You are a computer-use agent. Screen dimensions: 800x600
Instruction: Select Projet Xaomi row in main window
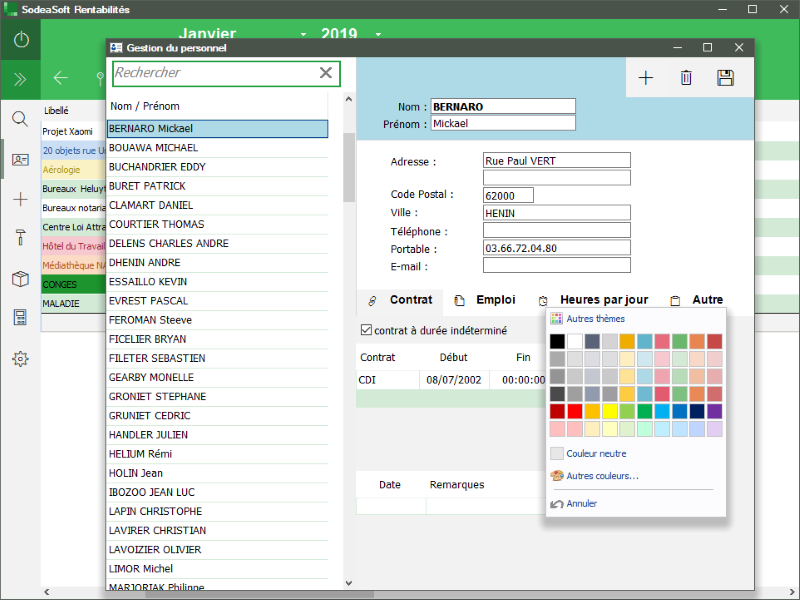pyautogui.click(x=73, y=132)
